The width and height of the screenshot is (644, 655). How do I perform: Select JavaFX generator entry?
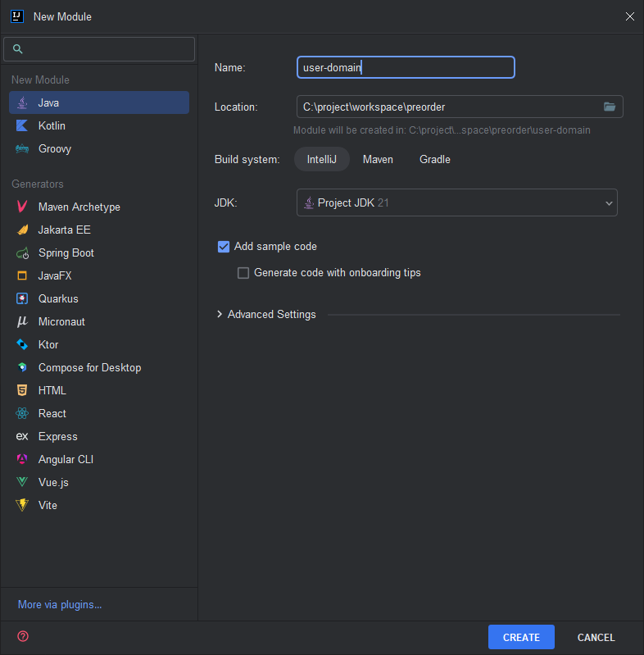(99, 275)
